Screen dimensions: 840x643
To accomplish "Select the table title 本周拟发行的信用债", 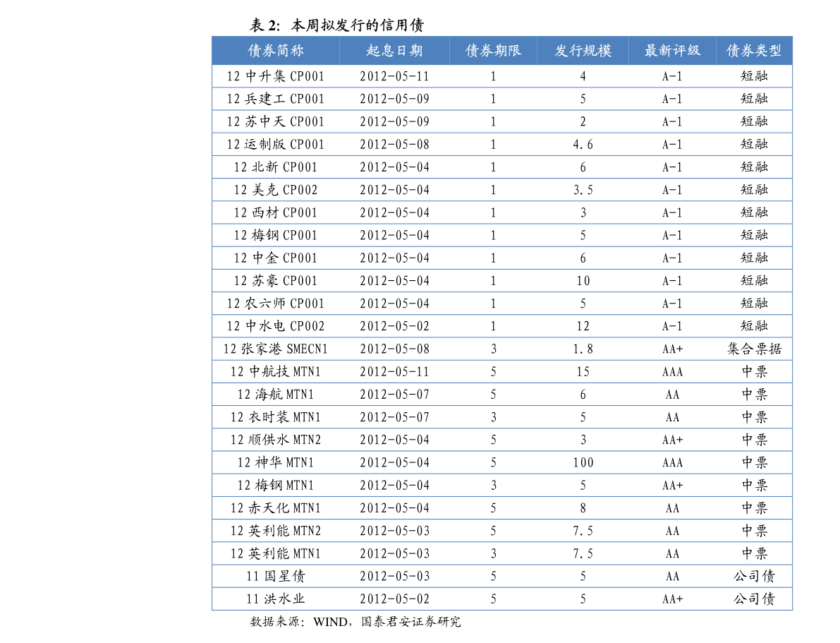I will 358,25.
